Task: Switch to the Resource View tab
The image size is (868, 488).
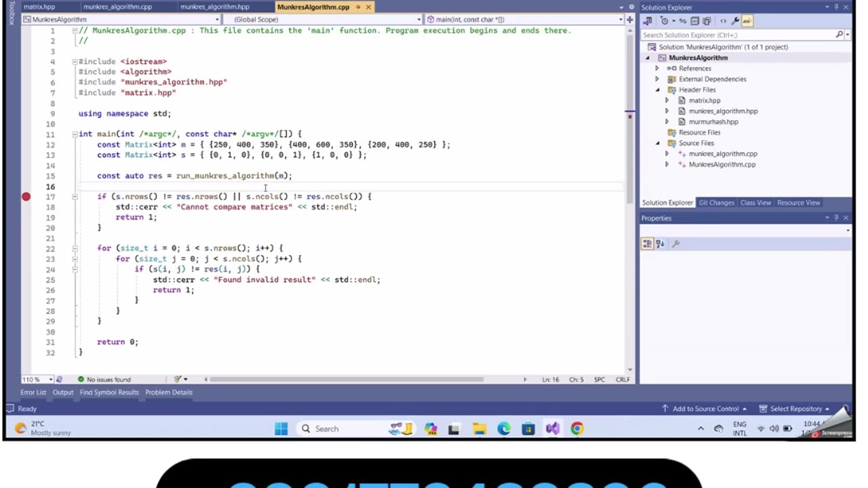Action: coord(798,203)
